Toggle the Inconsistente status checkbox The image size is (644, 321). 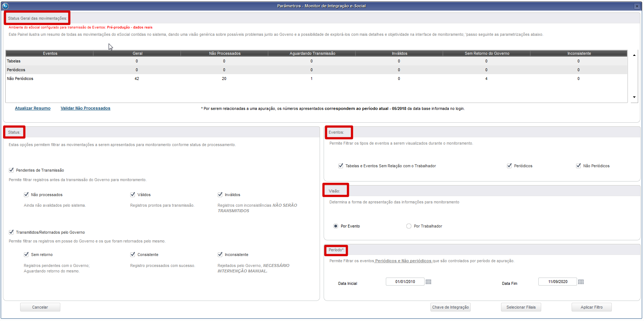pyautogui.click(x=220, y=255)
